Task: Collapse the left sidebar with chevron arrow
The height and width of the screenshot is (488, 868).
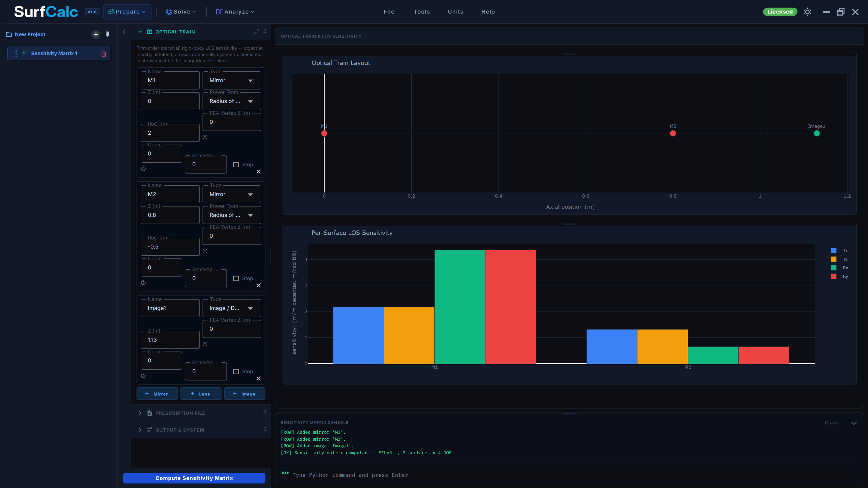Action: 124,32
